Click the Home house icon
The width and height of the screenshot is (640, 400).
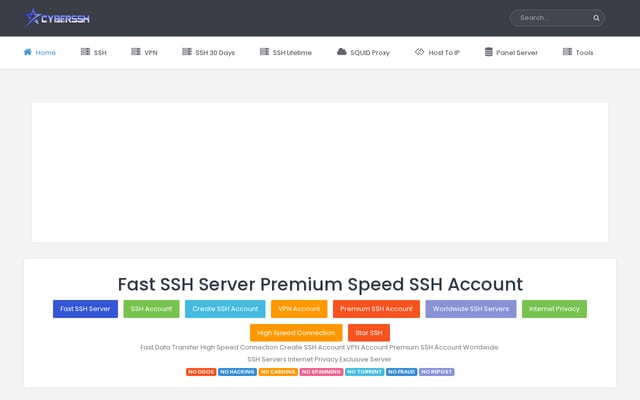pos(28,52)
